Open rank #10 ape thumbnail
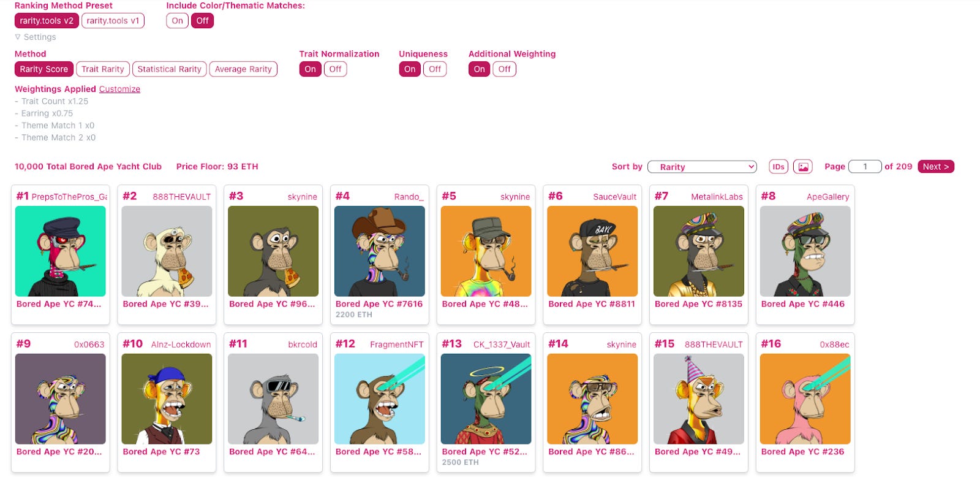Viewport: 980px width, 477px height. click(167, 399)
